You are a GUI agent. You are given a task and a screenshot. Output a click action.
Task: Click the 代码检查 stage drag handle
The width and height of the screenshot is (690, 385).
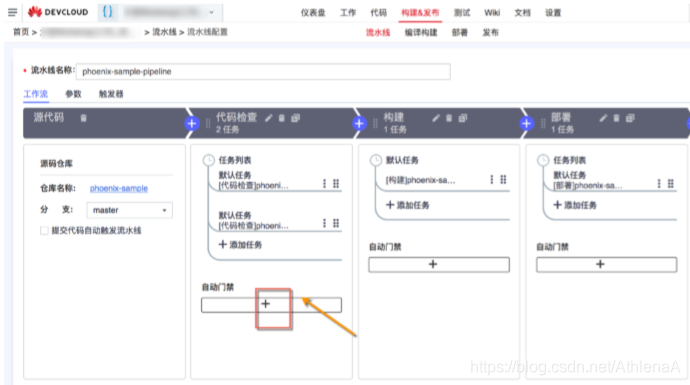(x=208, y=124)
